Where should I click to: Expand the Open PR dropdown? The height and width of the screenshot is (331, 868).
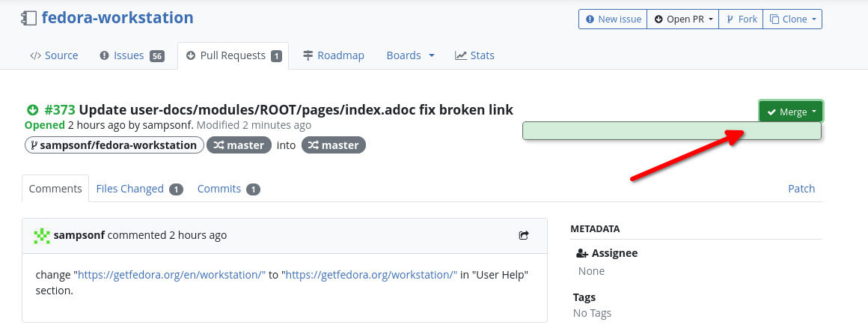(x=683, y=19)
